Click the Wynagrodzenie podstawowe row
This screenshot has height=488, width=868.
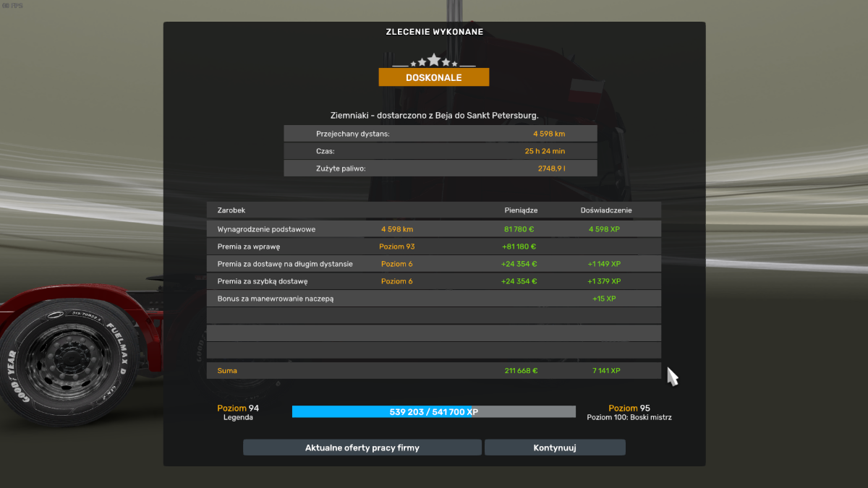coord(433,229)
